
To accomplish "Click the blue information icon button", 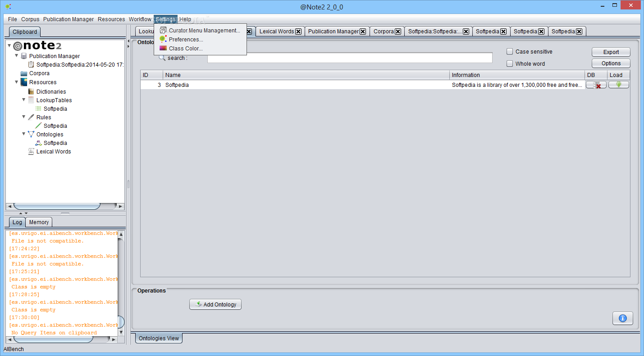I will (623, 318).
